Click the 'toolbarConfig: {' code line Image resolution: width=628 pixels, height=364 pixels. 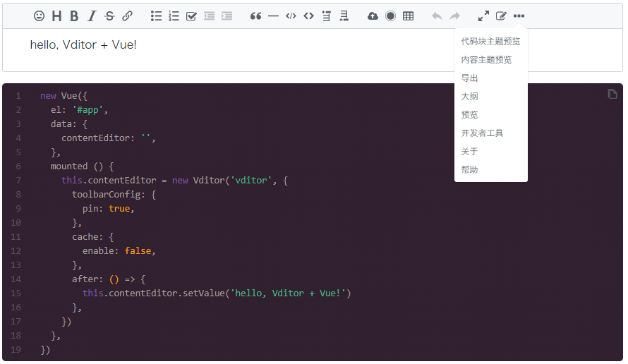(114, 195)
